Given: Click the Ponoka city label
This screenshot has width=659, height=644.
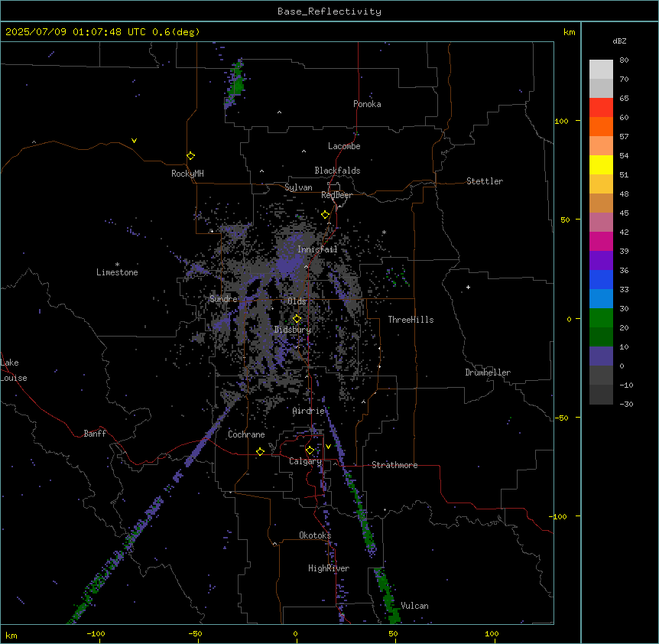Looking at the screenshot, I should [367, 104].
